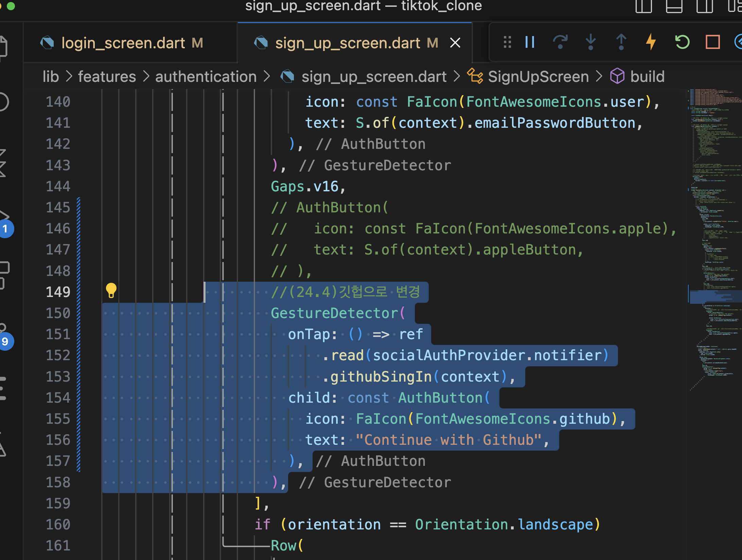
Task: Toggle the secondary side bar layout
Action: pos(705,6)
